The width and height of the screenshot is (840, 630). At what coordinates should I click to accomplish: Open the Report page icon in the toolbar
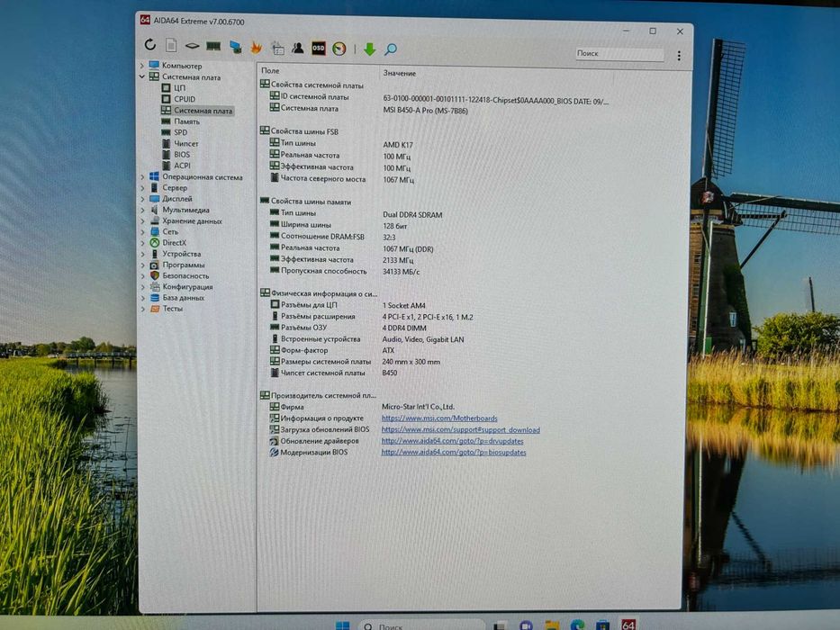tap(171, 46)
